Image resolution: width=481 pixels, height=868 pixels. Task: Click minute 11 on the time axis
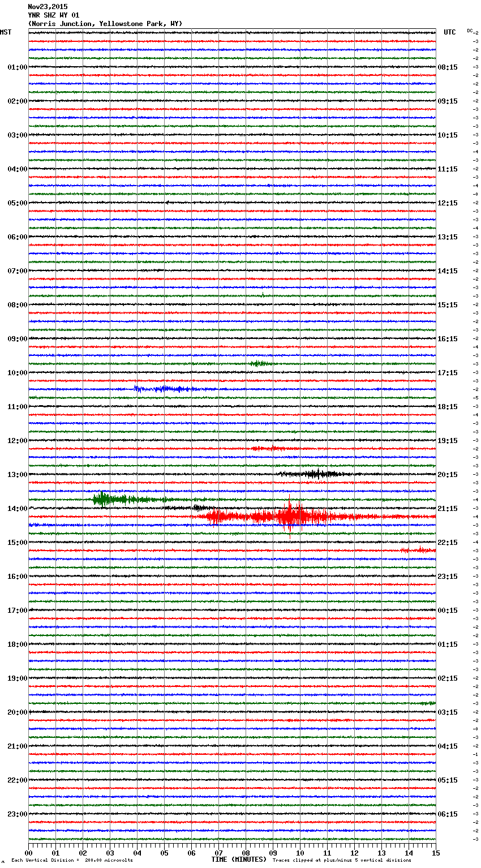(327, 853)
